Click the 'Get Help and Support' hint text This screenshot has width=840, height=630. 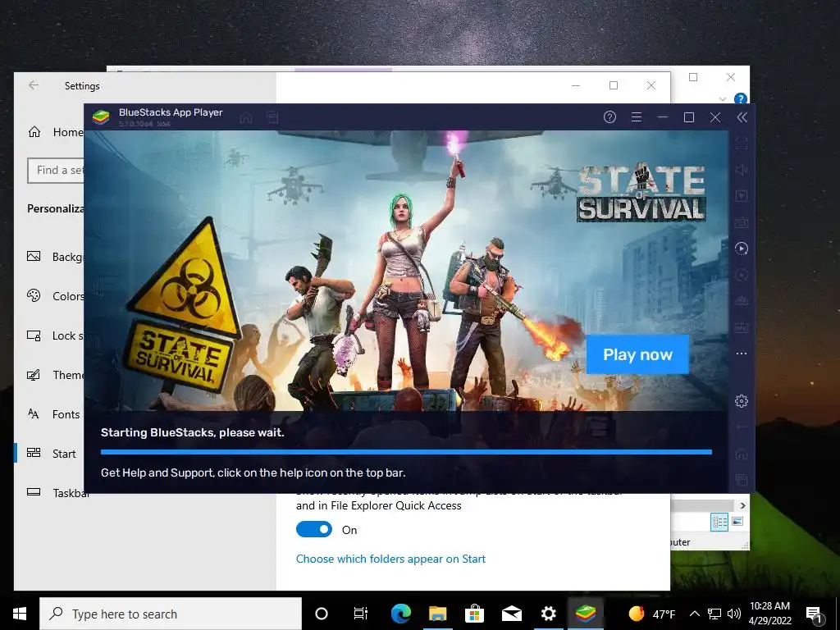[253, 472]
